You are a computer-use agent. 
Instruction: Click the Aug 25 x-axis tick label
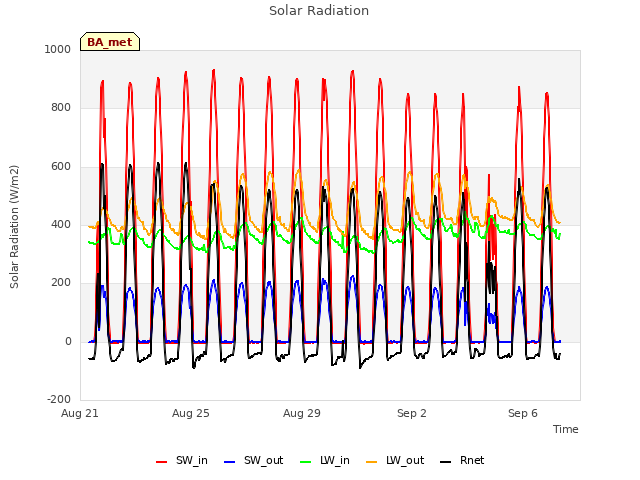coord(191,413)
